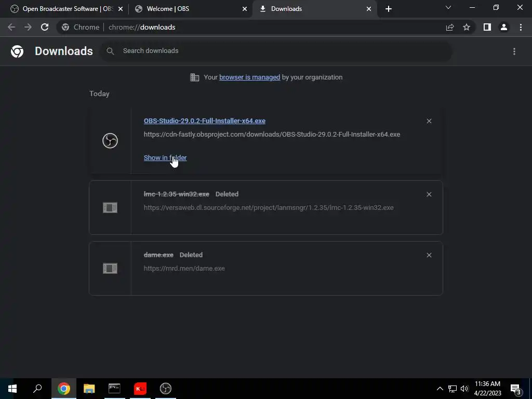Click the lmc-1.2.35-win32.exe file icon
Screen dimensions: 532x399
(110, 207)
